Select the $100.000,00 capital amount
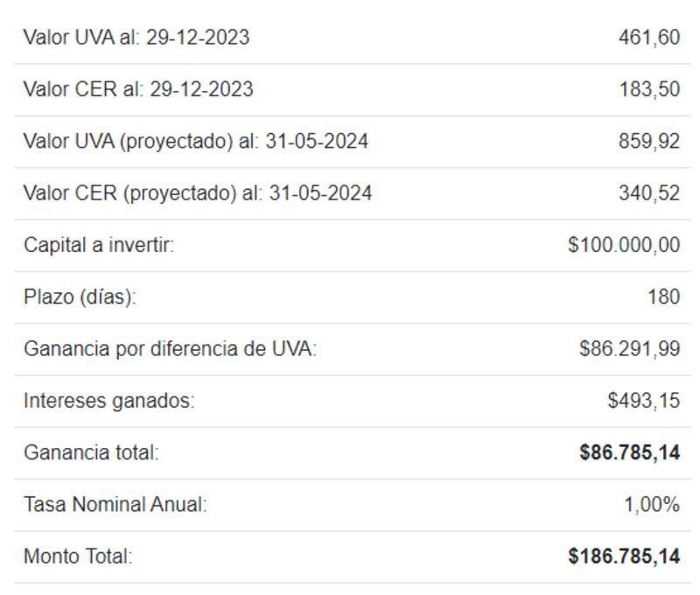This screenshot has height=595, width=700. click(623, 245)
